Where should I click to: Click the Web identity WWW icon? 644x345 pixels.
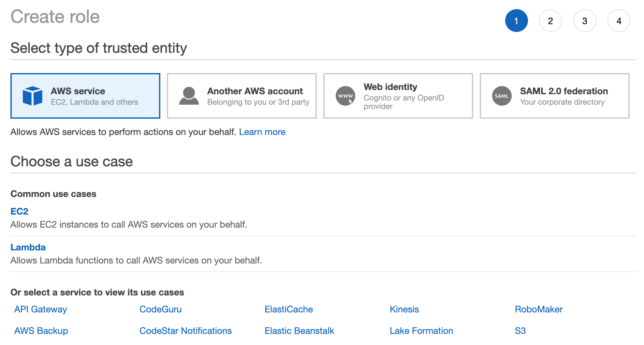(345, 96)
